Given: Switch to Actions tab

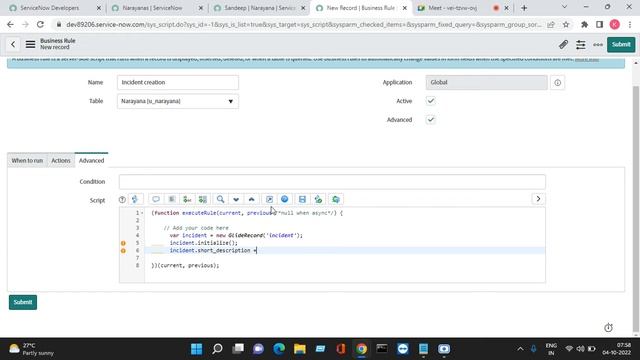Looking at the screenshot, I should (x=61, y=160).
